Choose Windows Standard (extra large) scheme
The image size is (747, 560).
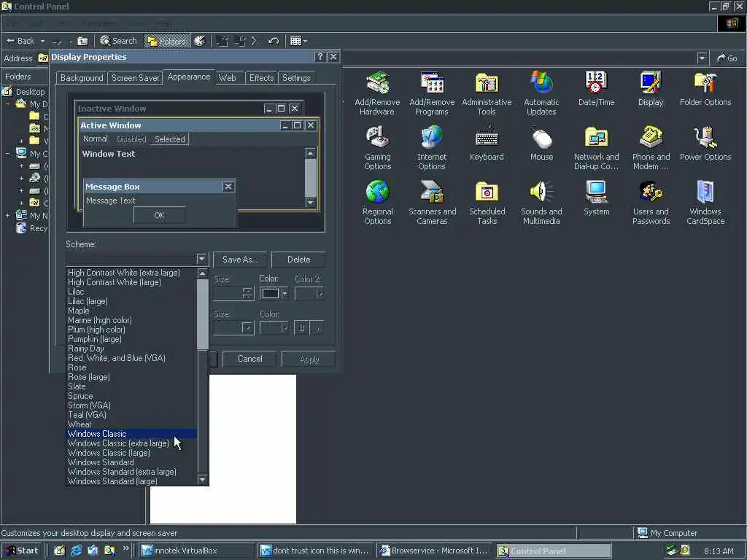coord(131,472)
